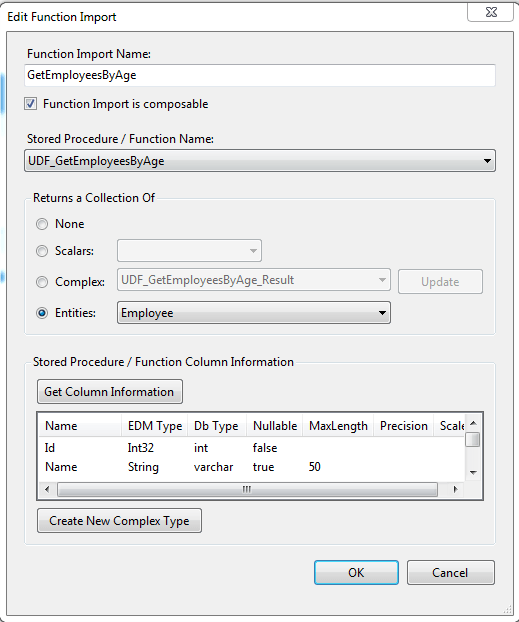Choose the Scalars radio button
519x622 pixels.
click(42, 251)
